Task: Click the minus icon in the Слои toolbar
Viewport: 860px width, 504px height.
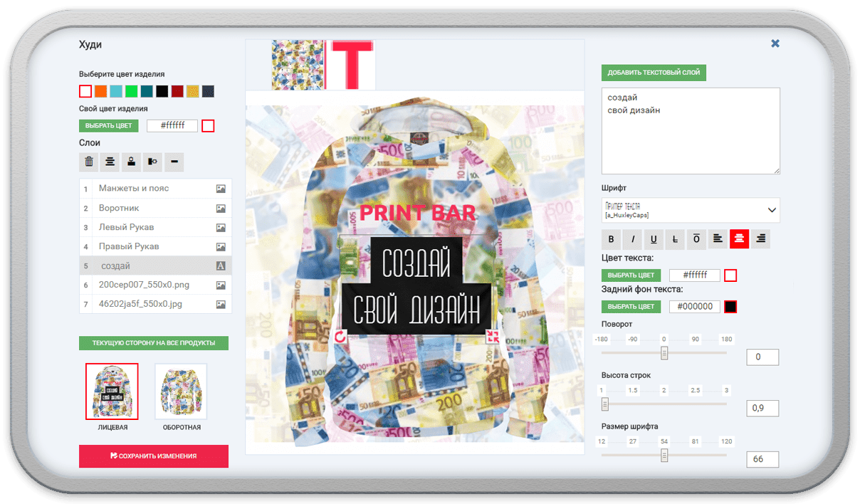Action: tap(174, 162)
